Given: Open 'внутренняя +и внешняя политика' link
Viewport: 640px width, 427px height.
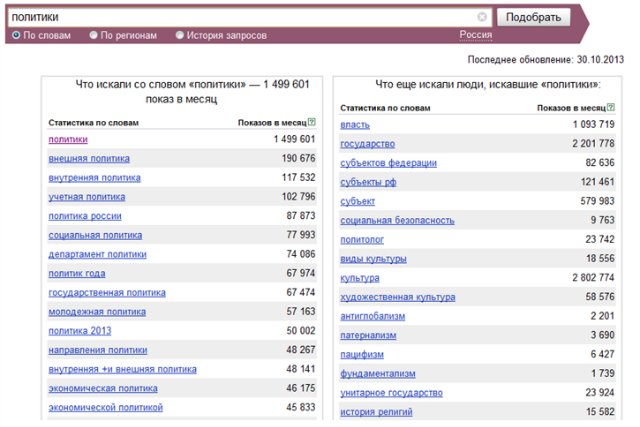Looking at the screenshot, I should tap(122, 369).
